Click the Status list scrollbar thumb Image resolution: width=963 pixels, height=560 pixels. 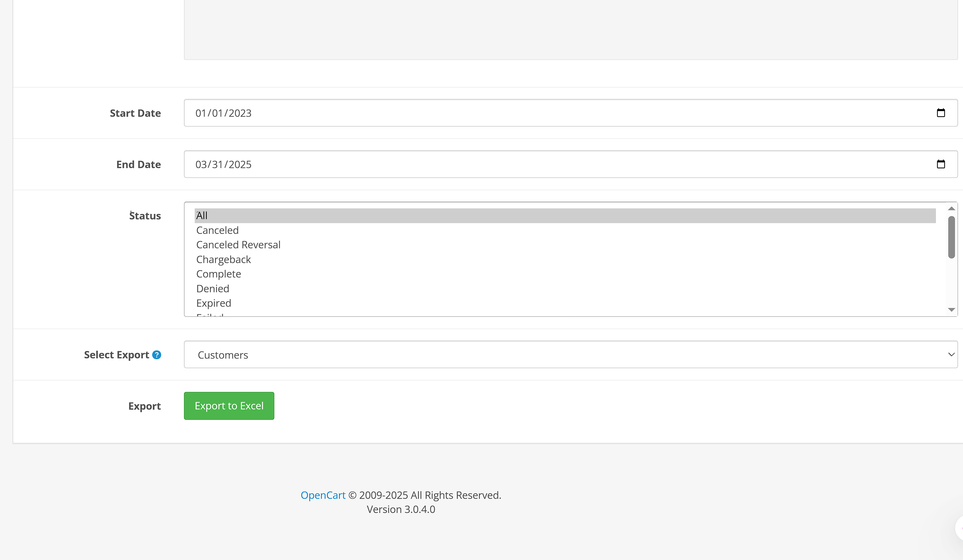[951, 237]
